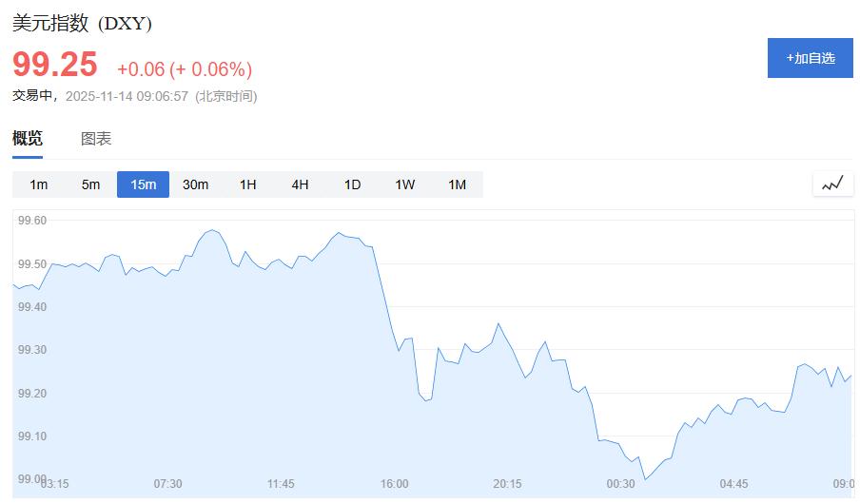Switch to the 概览 tab
The width and height of the screenshot is (860, 504).
pyautogui.click(x=28, y=139)
